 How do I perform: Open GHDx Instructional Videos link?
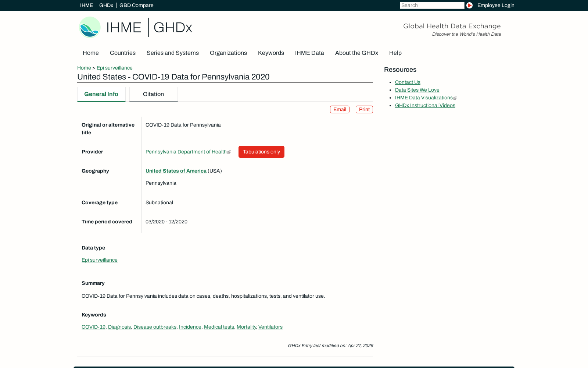click(425, 106)
